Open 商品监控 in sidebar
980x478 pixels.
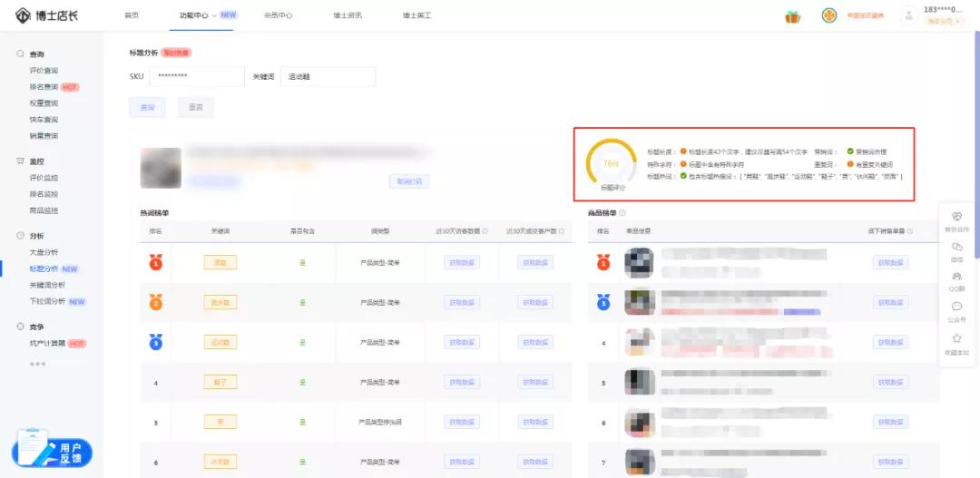tap(44, 210)
